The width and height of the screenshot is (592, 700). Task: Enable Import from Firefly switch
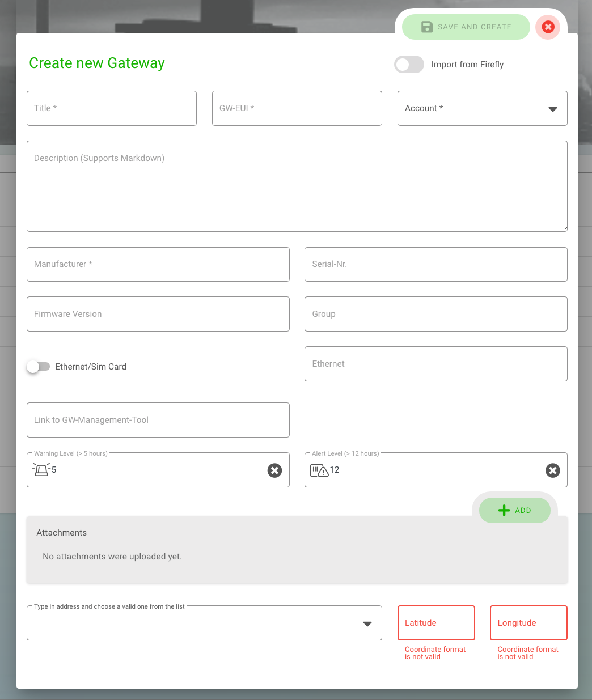click(409, 65)
